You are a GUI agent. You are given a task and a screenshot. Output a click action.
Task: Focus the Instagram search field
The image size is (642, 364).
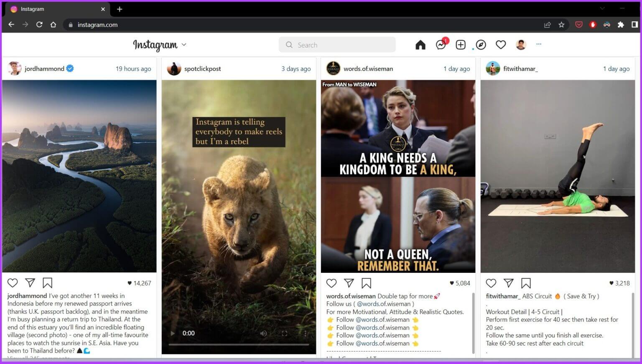(x=337, y=45)
